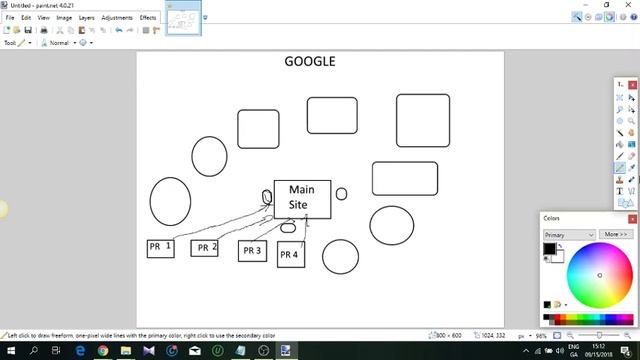Click the Save toolbar icon

pos(28,30)
